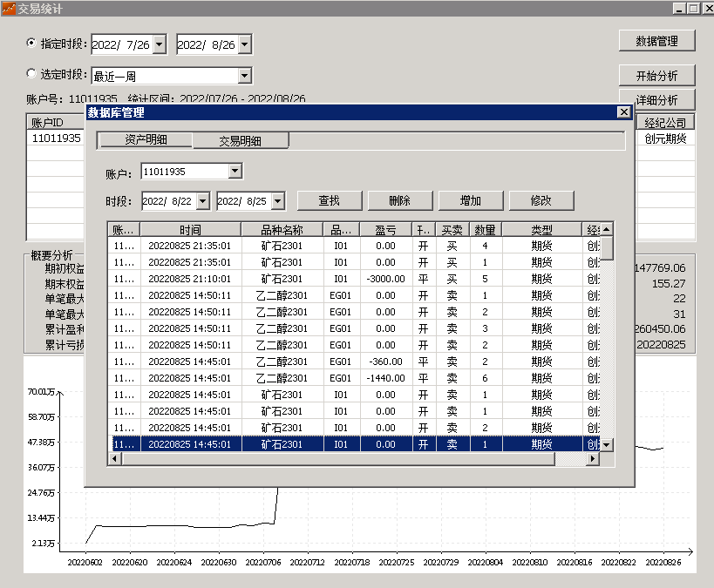
Task: Start analysis with 开始分析 button
Action: [656, 76]
